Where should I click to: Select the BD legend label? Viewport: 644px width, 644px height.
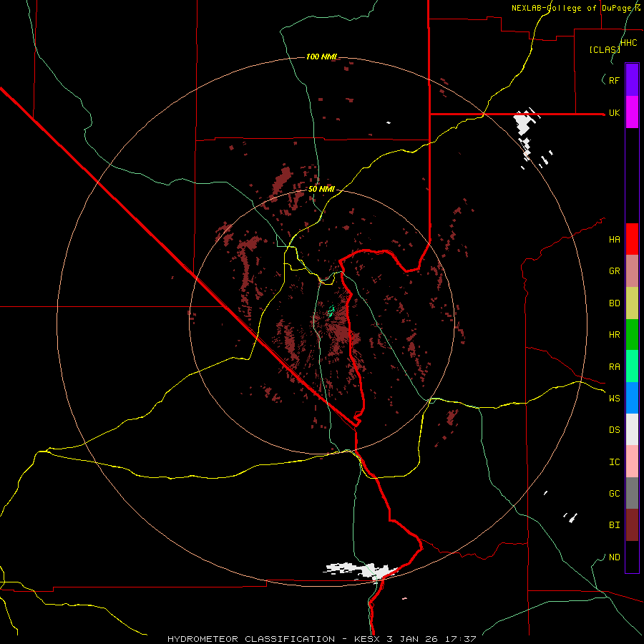614,303
